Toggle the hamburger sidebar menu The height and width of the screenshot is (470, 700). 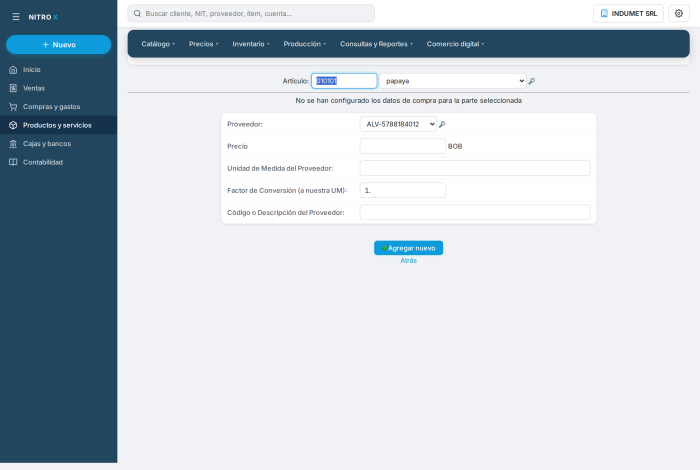coord(16,17)
